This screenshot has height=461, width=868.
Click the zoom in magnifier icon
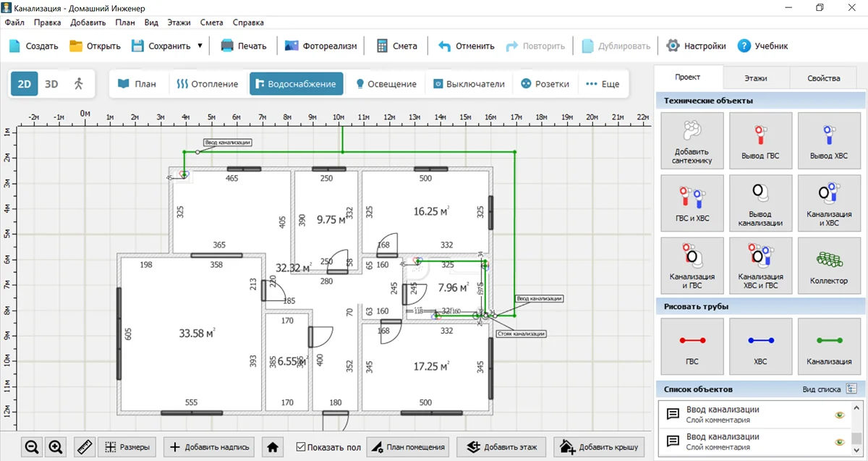coord(56,447)
